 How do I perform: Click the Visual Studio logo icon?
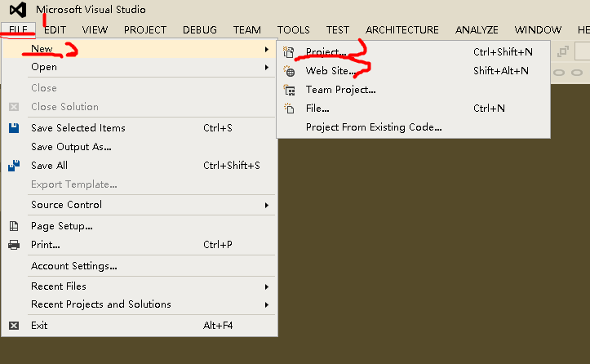[x=18, y=10]
